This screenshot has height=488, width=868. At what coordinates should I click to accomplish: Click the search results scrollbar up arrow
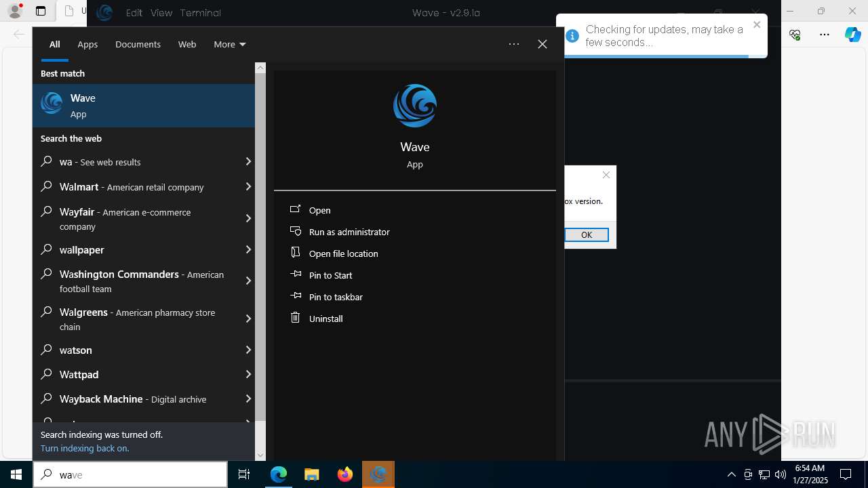click(x=260, y=68)
